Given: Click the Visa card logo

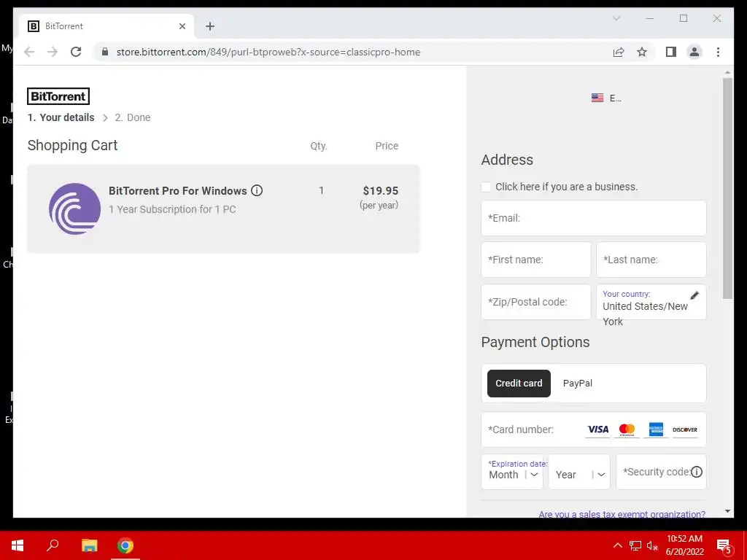Looking at the screenshot, I should [x=598, y=429].
